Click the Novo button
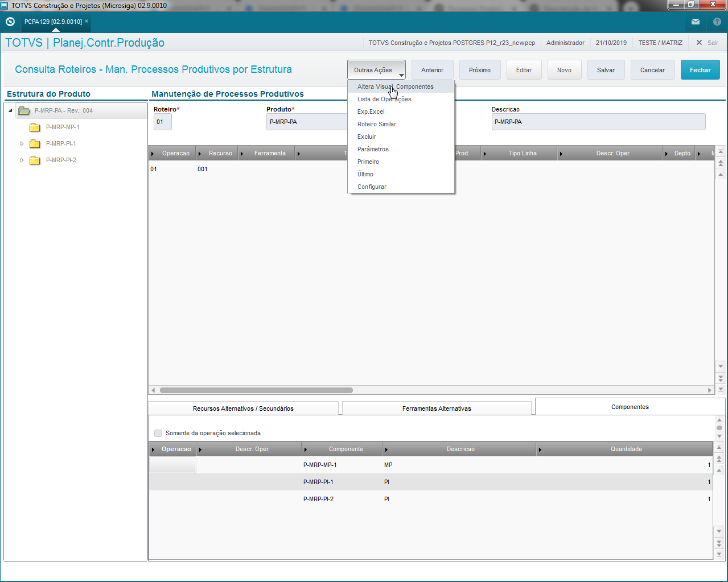 pos(564,70)
